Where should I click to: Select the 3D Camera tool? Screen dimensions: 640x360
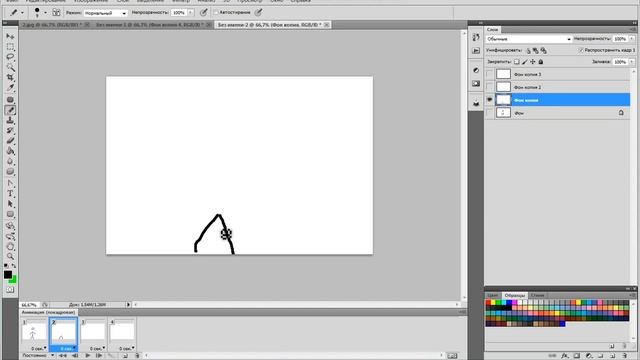[x=10, y=236]
